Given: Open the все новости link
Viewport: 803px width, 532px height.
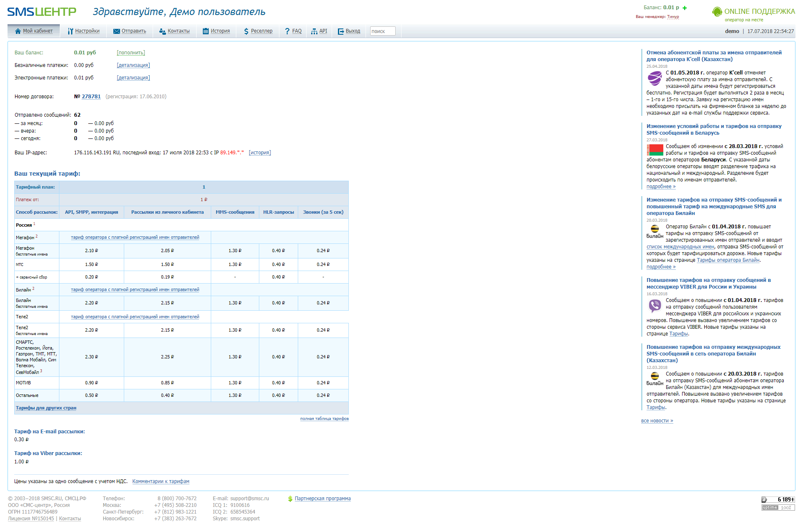Looking at the screenshot, I should pyautogui.click(x=657, y=421).
